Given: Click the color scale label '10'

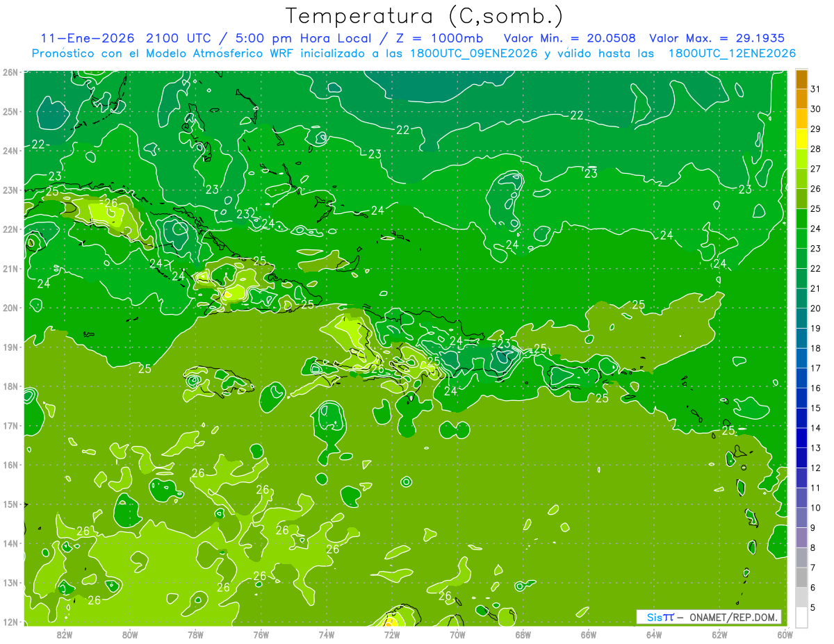Looking at the screenshot, I should pos(815,508).
